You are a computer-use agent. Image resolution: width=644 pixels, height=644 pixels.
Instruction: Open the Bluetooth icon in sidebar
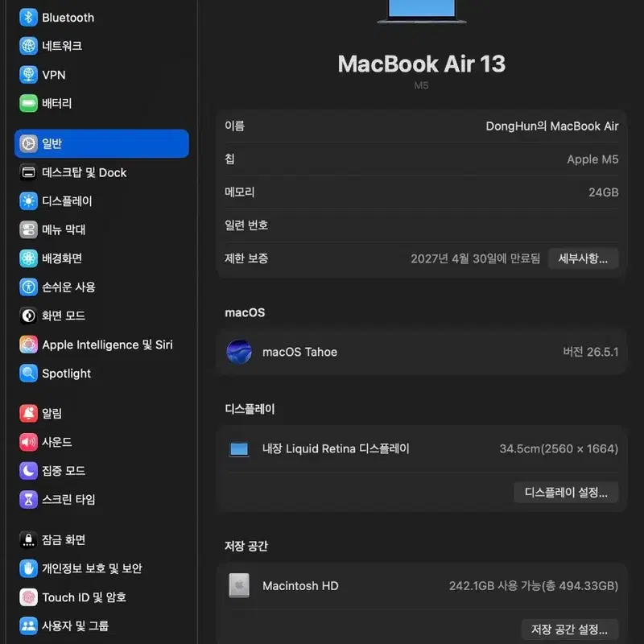click(28, 17)
